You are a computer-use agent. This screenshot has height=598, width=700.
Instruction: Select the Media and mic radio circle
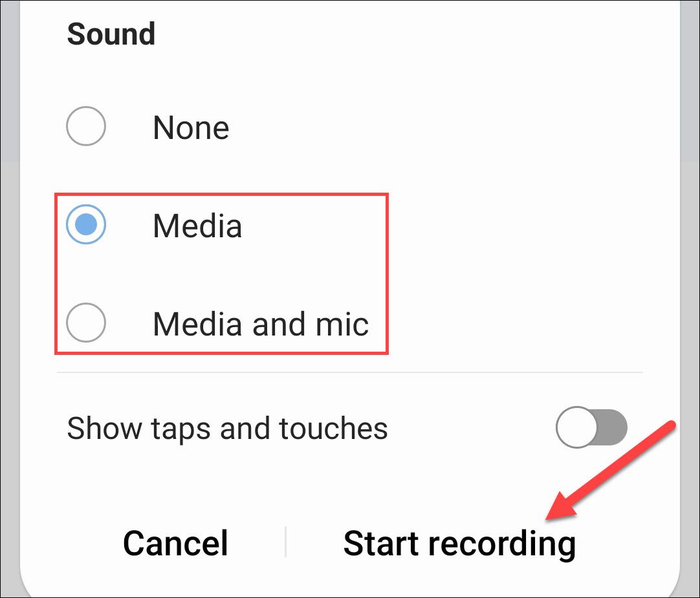85,323
